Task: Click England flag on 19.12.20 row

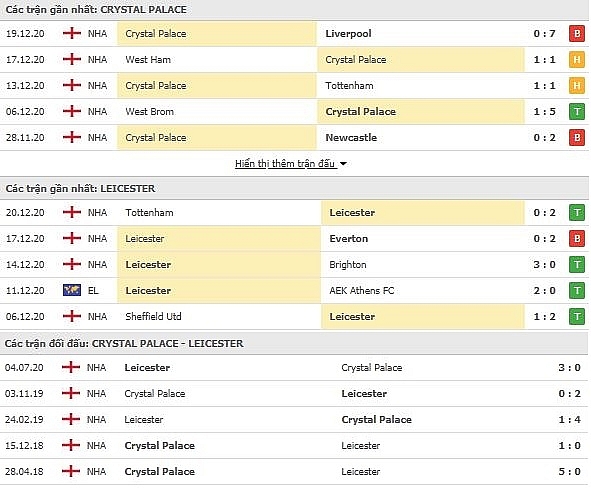Action: click(72, 34)
